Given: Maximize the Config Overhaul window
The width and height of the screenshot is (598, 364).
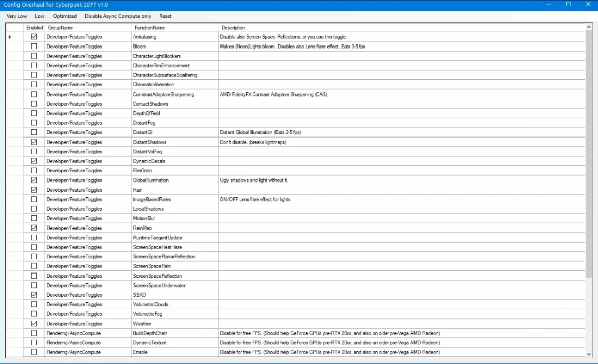Looking at the screenshot, I should pyautogui.click(x=568, y=4).
